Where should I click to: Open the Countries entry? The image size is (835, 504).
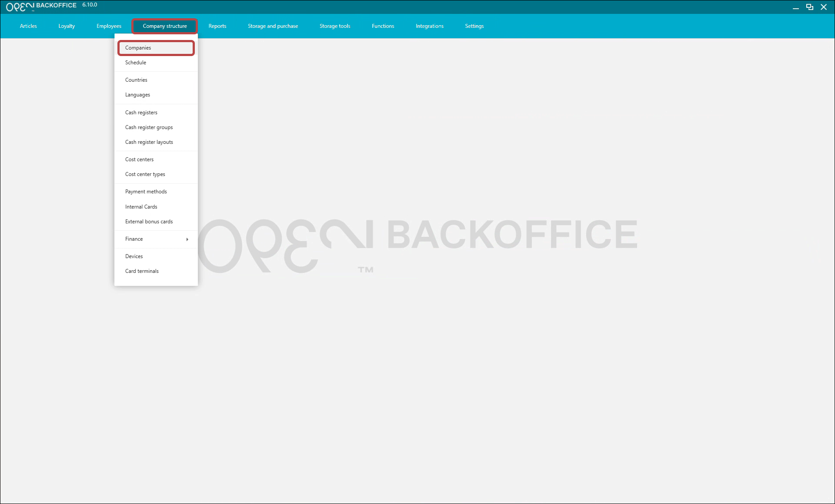(156, 80)
